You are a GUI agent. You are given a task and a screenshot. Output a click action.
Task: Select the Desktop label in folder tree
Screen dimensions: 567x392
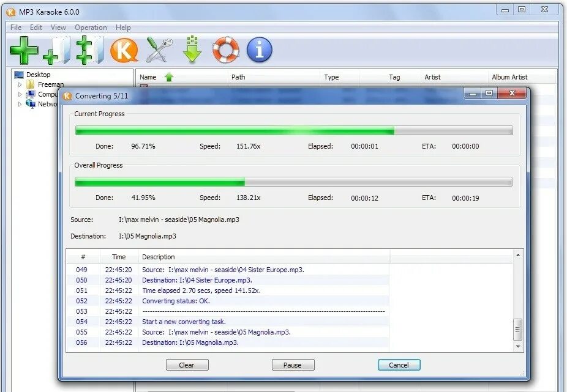(39, 75)
